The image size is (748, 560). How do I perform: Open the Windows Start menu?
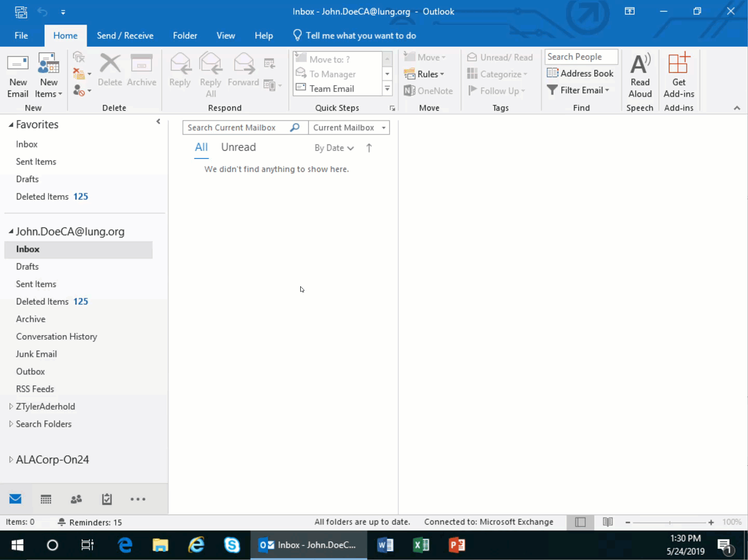point(17,545)
